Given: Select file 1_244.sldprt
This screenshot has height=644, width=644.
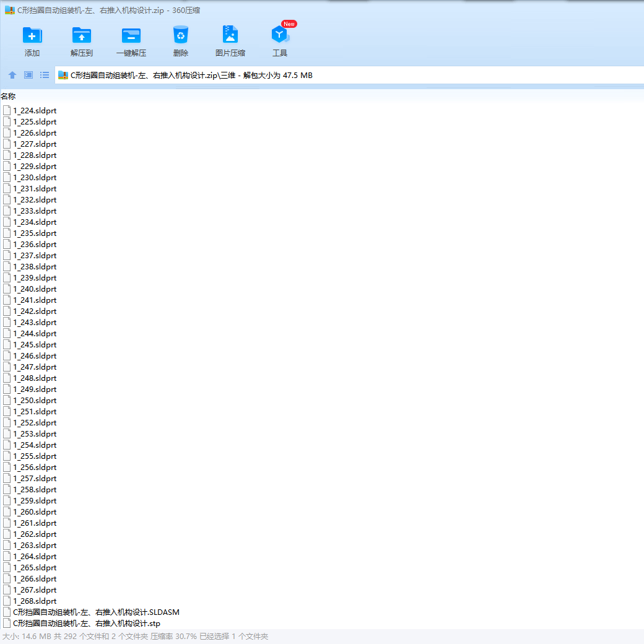Looking at the screenshot, I should point(35,334).
